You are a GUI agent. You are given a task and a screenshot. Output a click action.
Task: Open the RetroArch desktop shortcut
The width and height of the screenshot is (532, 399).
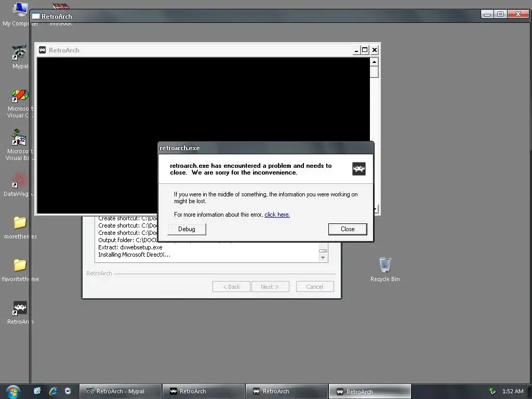20,312
